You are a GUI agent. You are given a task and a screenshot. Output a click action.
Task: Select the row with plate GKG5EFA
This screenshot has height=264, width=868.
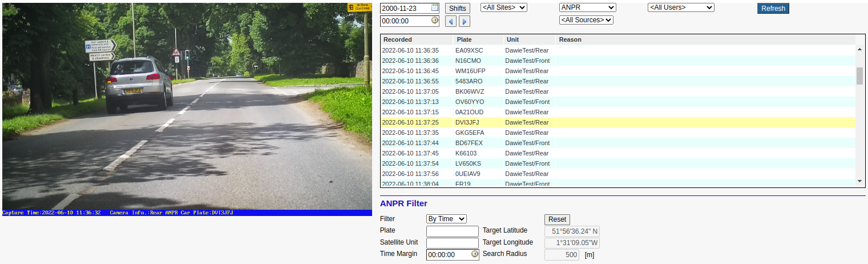[470, 133]
